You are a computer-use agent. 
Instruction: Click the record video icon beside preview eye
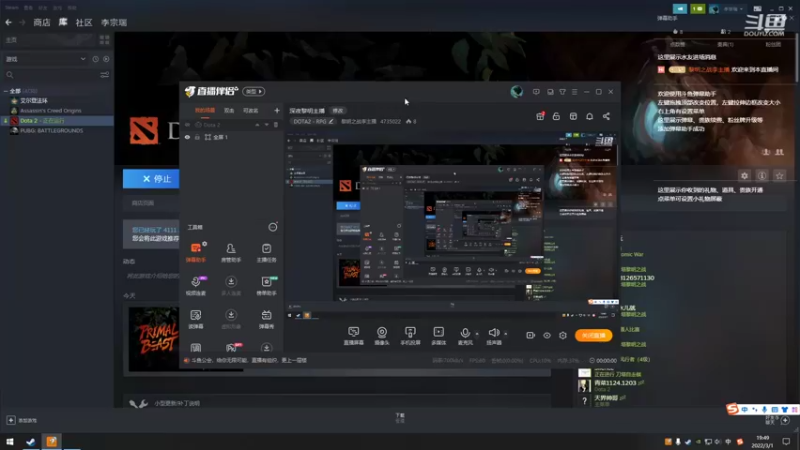click(531, 335)
